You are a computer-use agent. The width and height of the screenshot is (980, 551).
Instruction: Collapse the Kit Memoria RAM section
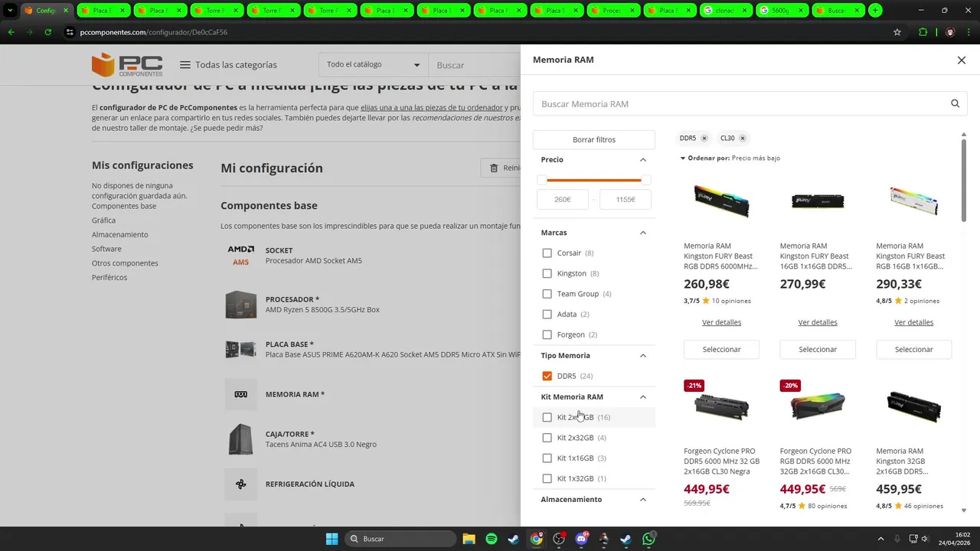[642, 397]
